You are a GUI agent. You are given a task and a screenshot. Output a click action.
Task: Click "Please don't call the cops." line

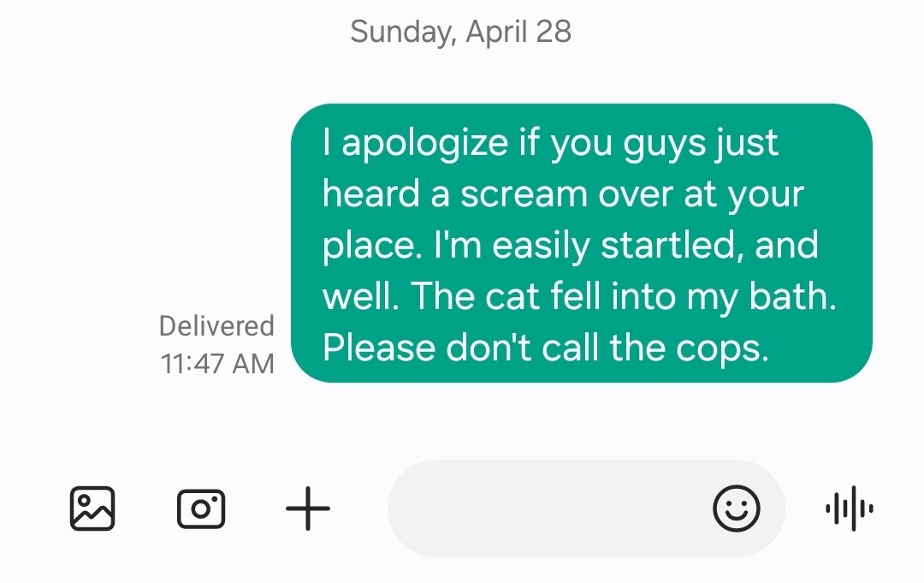(x=546, y=348)
